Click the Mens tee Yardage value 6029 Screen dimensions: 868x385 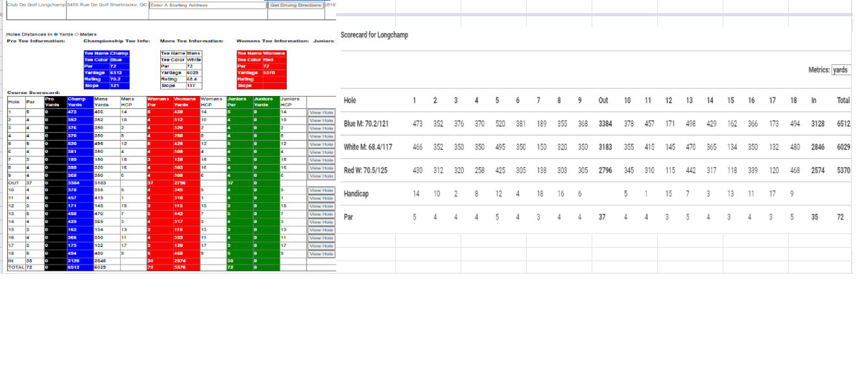194,73
